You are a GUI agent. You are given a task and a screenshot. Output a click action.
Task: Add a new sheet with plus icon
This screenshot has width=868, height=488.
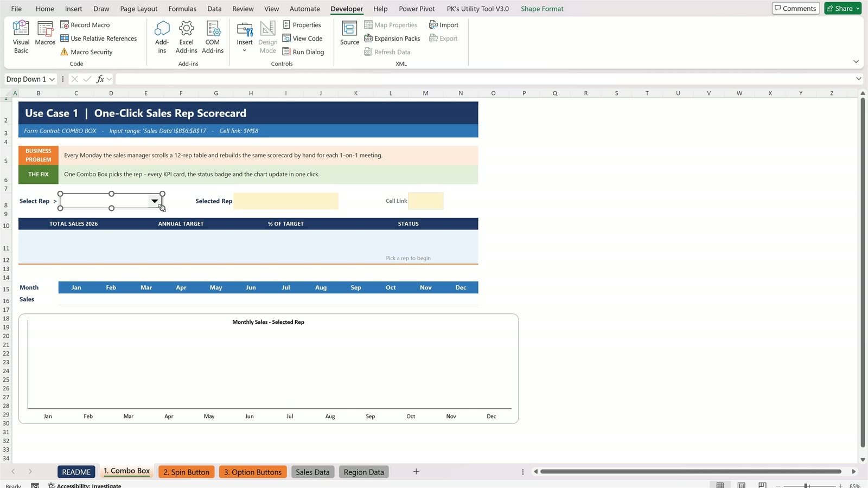[416, 472]
